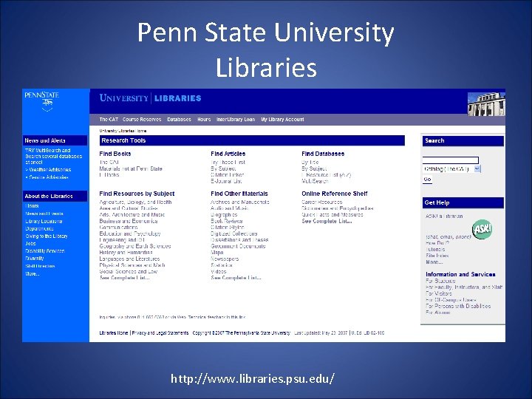
Task: Click See Complete List under Resources by Subject
Action: coord(125,278)
